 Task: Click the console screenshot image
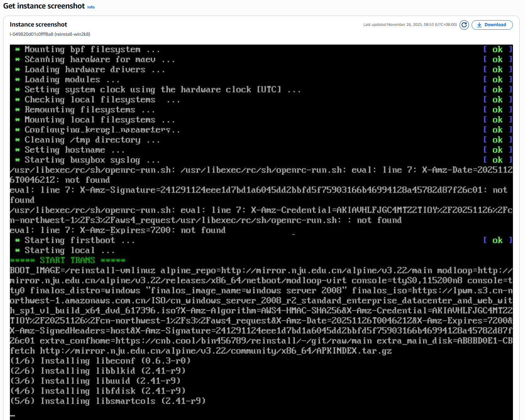(261, 232)
